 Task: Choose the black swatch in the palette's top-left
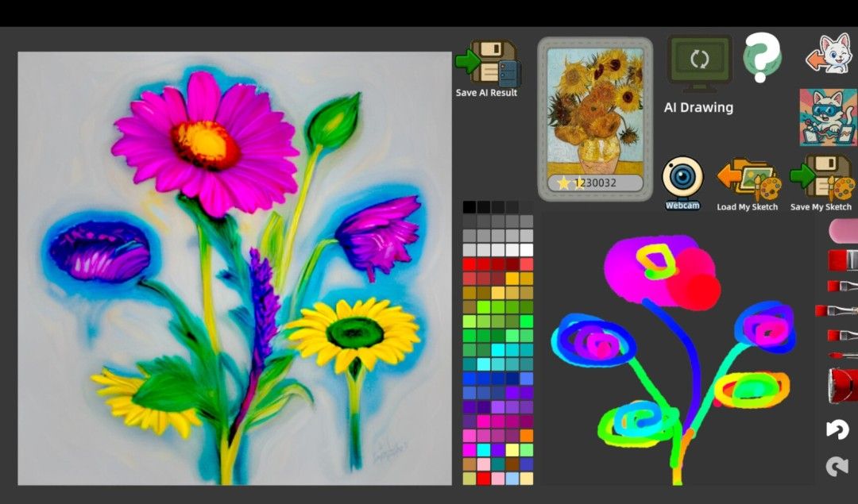[x=470, y=207]
